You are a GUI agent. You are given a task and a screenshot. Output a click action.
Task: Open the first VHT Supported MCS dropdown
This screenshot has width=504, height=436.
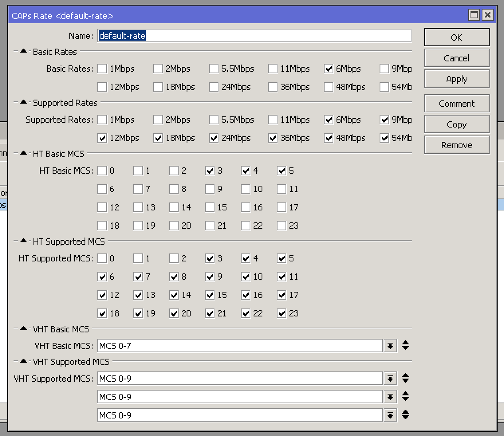(x=390, y=378)
